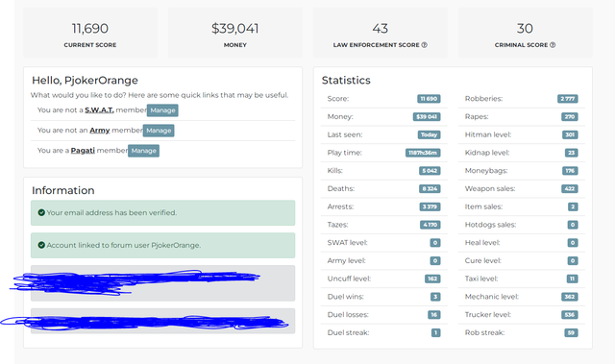The image size is (615, 364).
Task: Click the Moneybags badge 176
Action: point(570,171)
